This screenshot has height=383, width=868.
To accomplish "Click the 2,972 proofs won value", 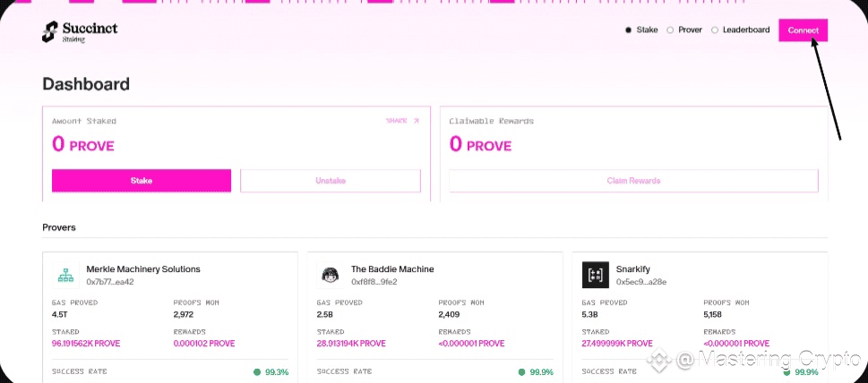I will (184, 314).
